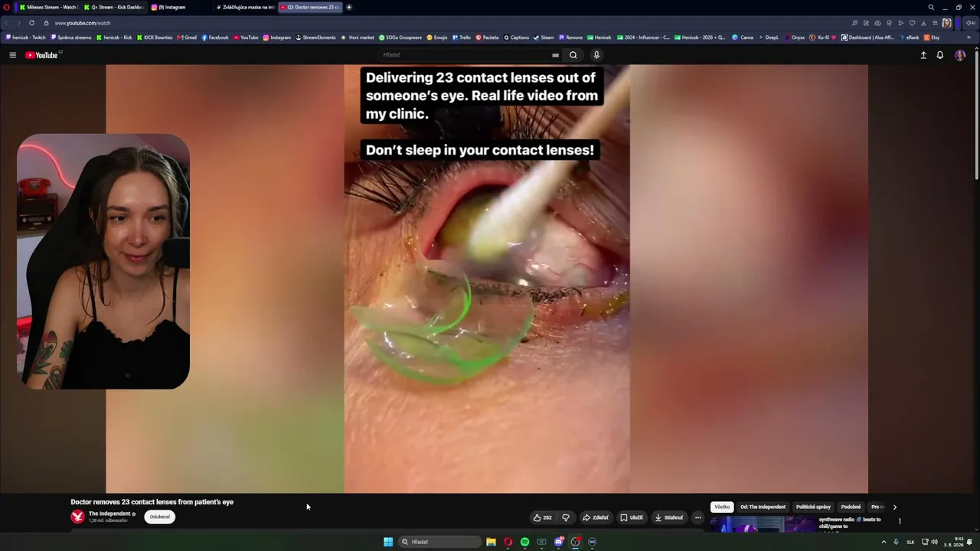Open DeepL bookmark
Screen dimensions: 980x551
768,37
